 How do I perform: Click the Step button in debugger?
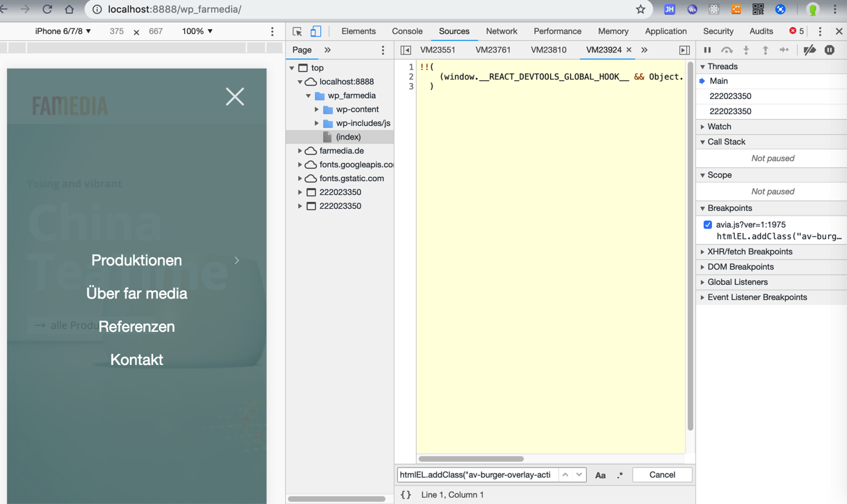784,50
